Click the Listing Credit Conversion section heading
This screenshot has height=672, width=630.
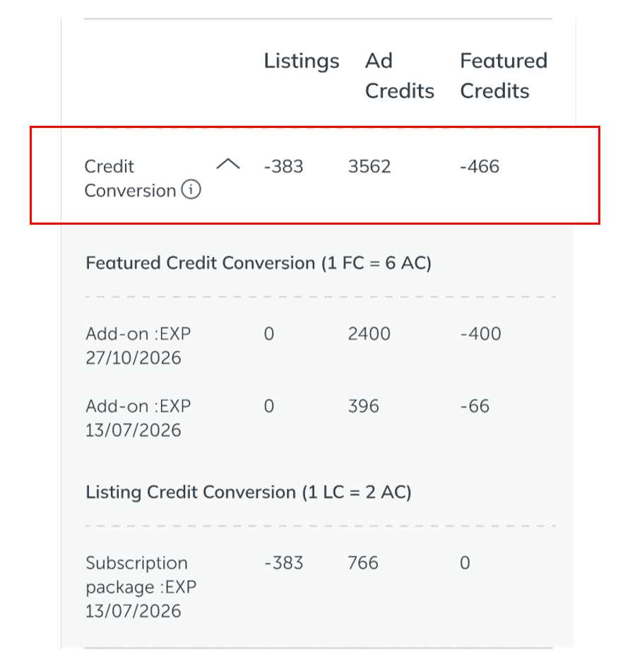point(248,492)
